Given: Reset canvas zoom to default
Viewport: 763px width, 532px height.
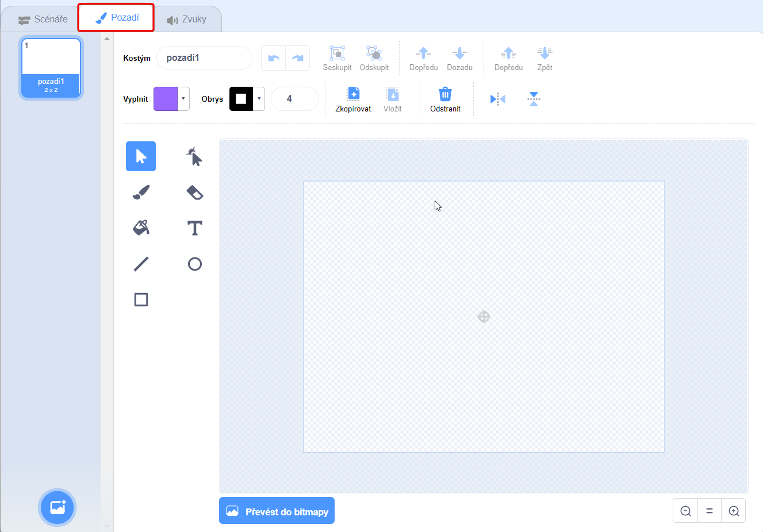Looking at the screenshot, I should pyautogui.click(x=710, y=511).
